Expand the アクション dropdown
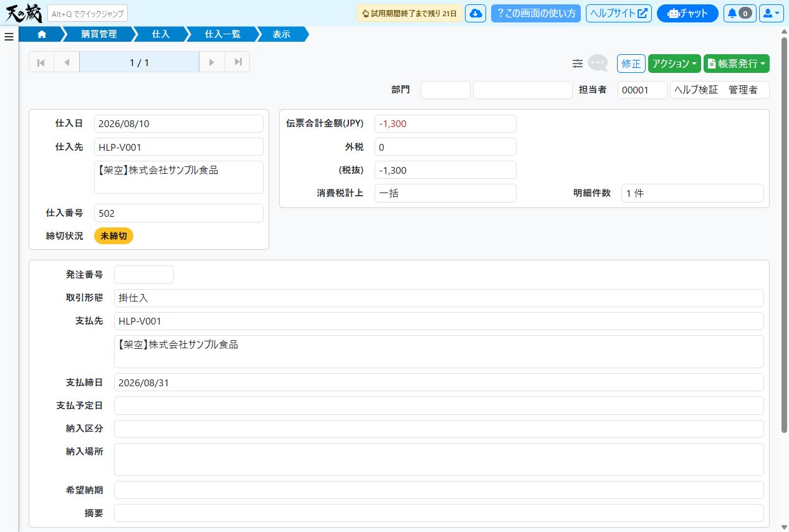Image resolution: width=789 pixels, height=532 pixels. [x=674, y=64]
